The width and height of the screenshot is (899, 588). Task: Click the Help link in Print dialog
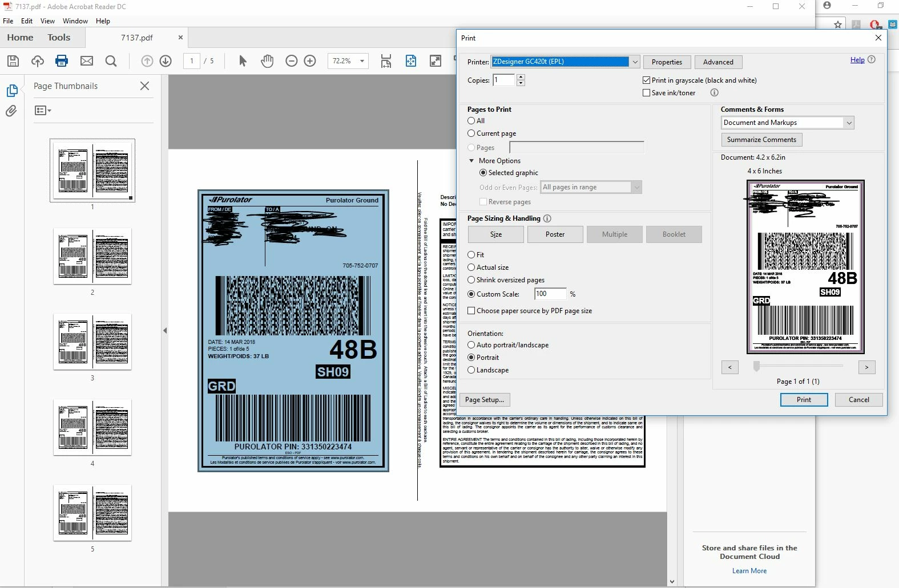coord(857,60)
